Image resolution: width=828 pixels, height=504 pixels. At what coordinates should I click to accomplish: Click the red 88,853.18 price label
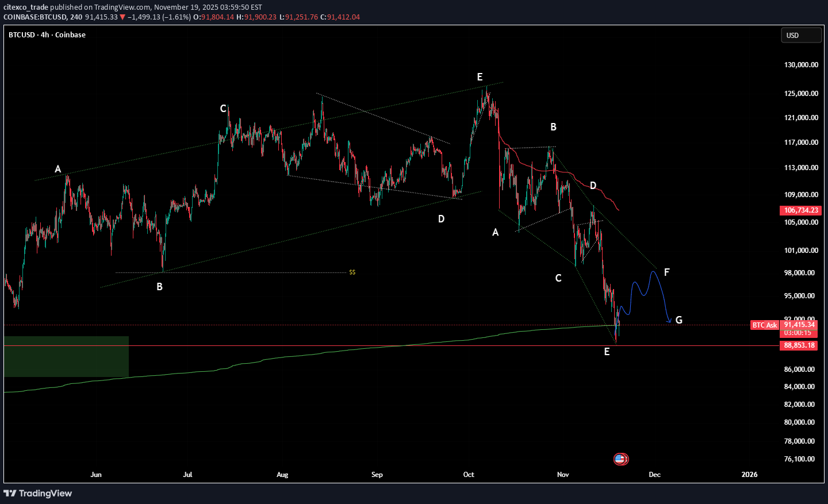pos(800,345)
